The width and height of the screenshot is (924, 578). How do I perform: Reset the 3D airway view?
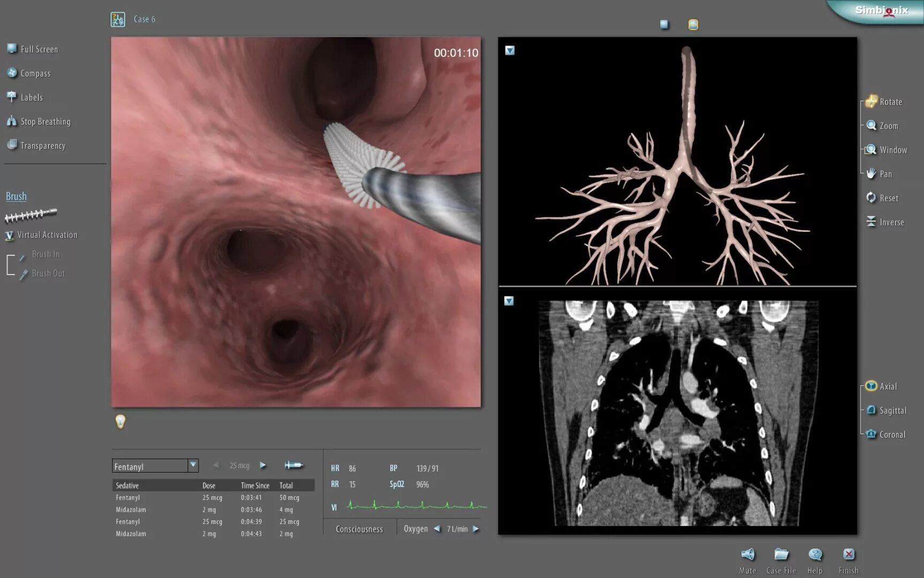(x=871, y=197)
